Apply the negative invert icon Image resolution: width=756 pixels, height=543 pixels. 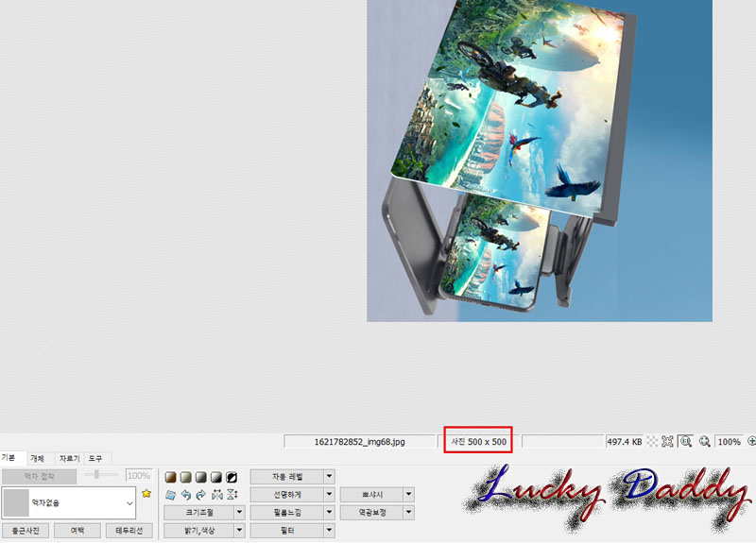pos(232,477)
